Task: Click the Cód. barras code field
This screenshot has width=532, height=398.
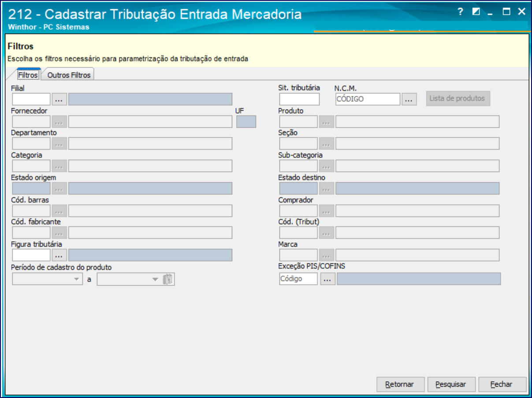Action: tap(31, 210)
